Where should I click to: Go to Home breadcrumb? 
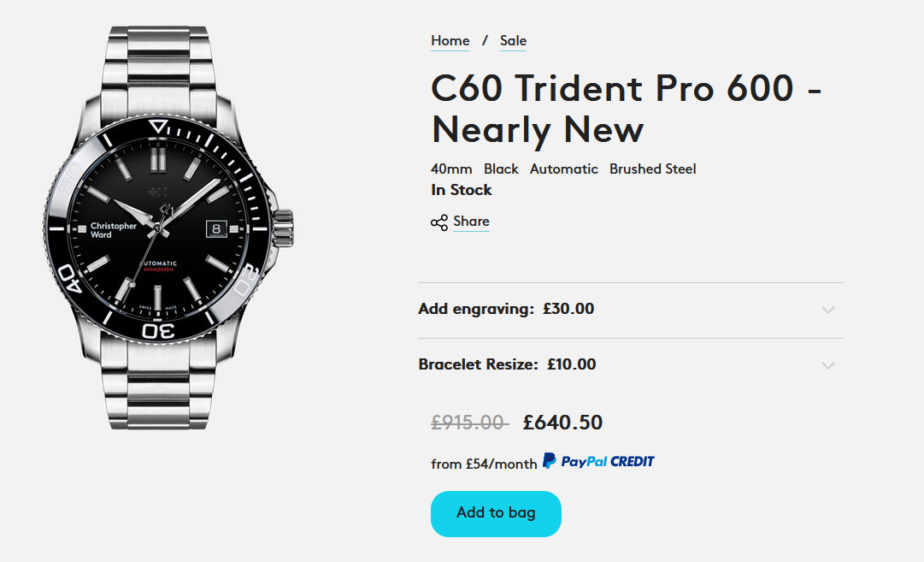450,41
